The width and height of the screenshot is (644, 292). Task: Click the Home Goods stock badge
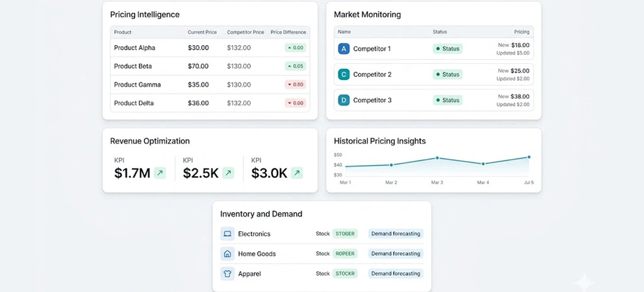pos(345,254)
